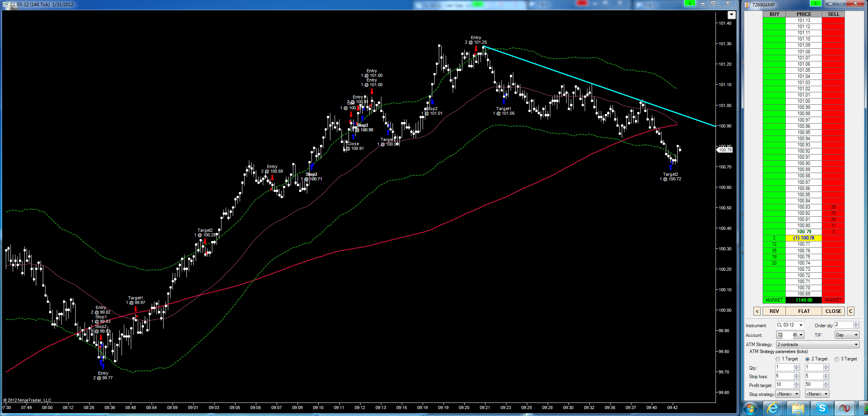Image resolution: width=868 pixels, height=416 pixels.
Task: Click the 100.79 last price cell
Action: point(804,232)
